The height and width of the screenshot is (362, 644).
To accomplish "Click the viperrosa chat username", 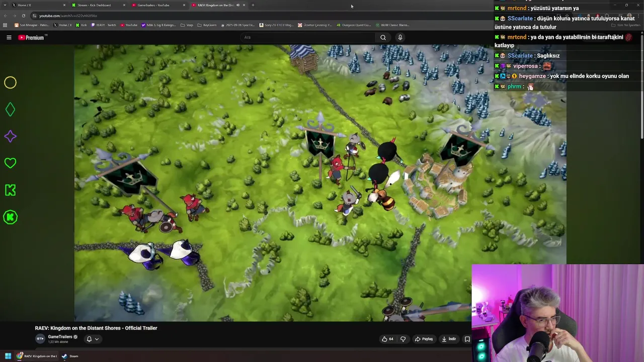I will pos(525,66).
